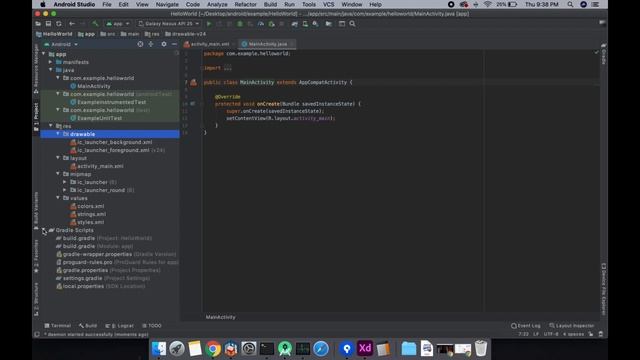Screen dimensions: 640x360
Task: Select colors.xml in the tree
Action: tap(91, 206)
